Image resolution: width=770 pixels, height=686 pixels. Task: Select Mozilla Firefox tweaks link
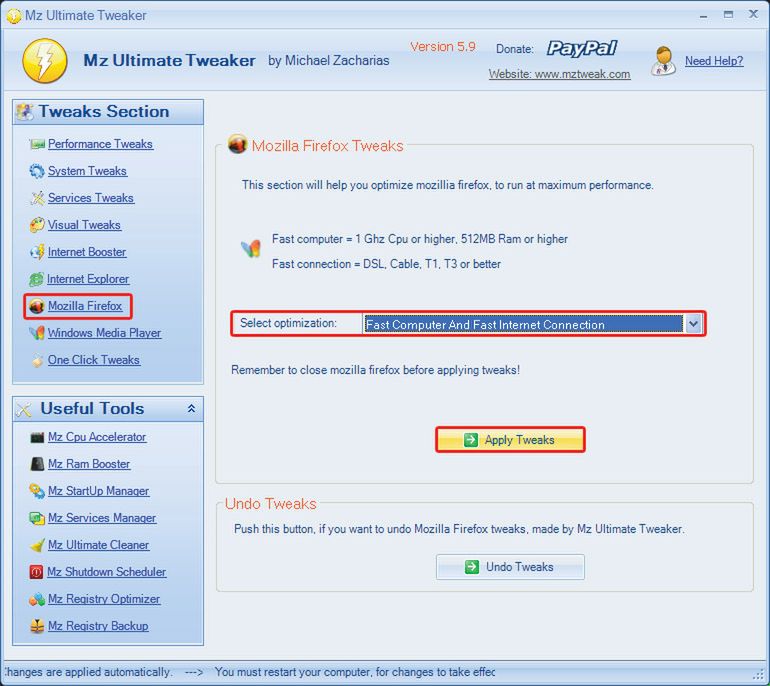(x=84, y=306)
